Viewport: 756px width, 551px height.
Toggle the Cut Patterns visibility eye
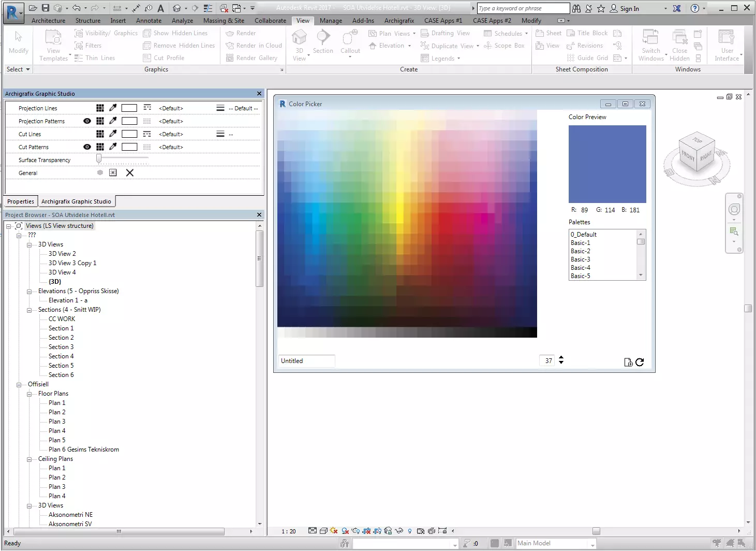tap(87, 147)
